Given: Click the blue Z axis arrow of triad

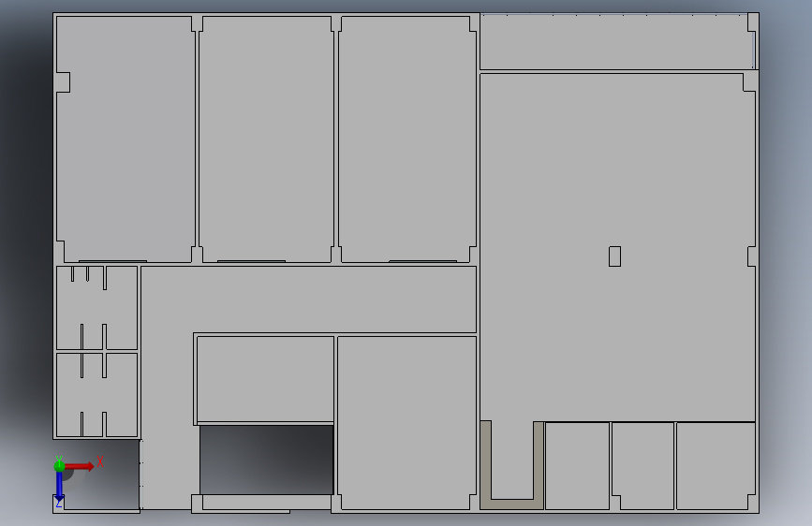Looking at the screenshot, I should 59,486.
